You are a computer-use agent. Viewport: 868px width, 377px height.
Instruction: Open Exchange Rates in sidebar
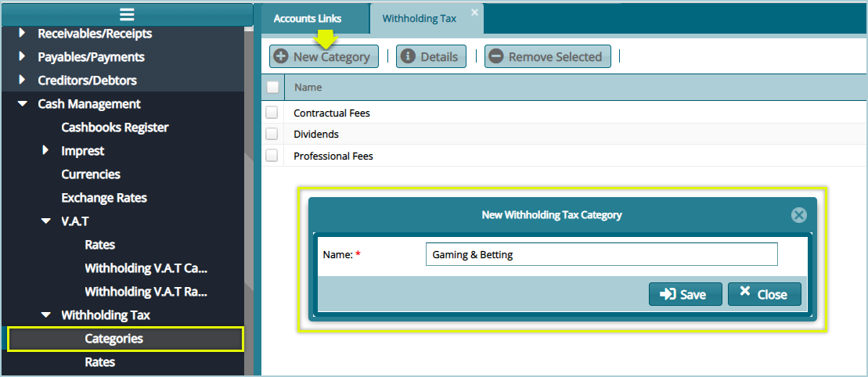pyautogui.click(x=104, y=198)
